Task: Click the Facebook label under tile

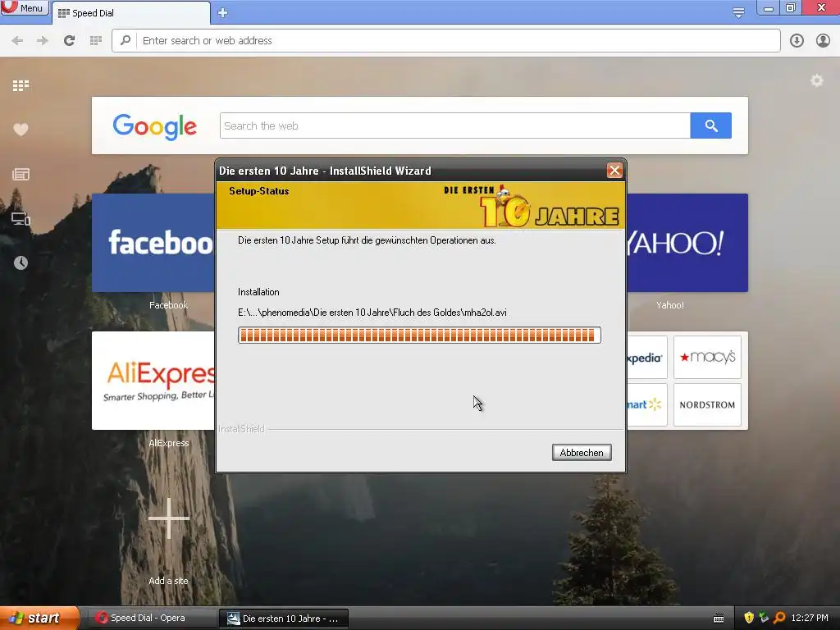Action: pyautogui.click(x=168, y=305)
